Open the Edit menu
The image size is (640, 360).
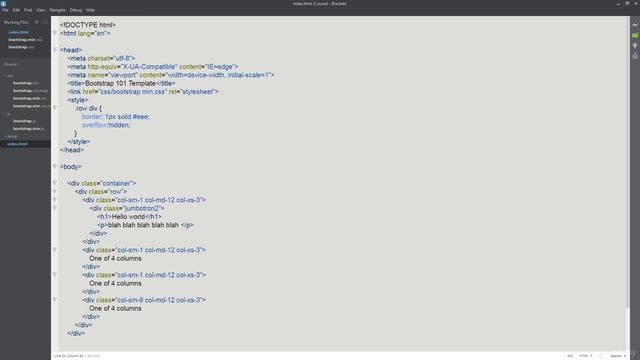coord(16,10)
